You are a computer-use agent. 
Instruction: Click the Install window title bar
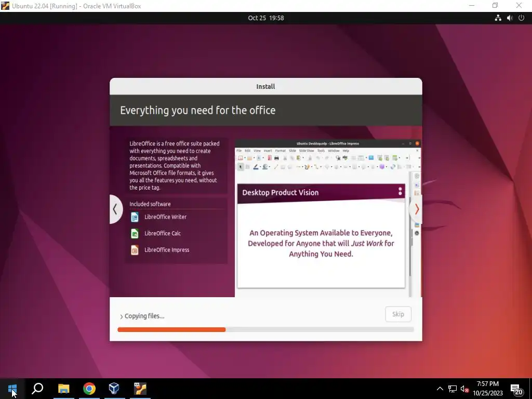click(265, 87)
